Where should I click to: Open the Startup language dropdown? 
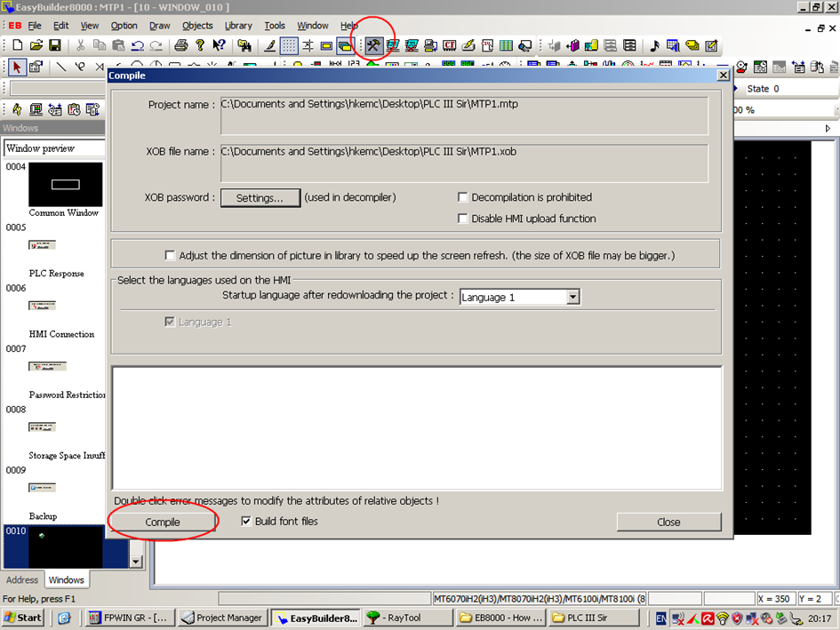click(x=573, y=296)
